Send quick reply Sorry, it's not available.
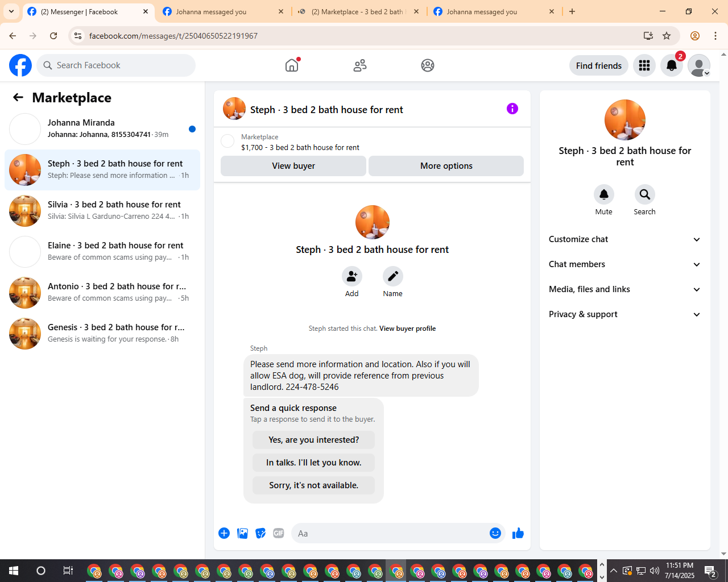The height and width of the screenshot is (582, 728). pos(314,485)
